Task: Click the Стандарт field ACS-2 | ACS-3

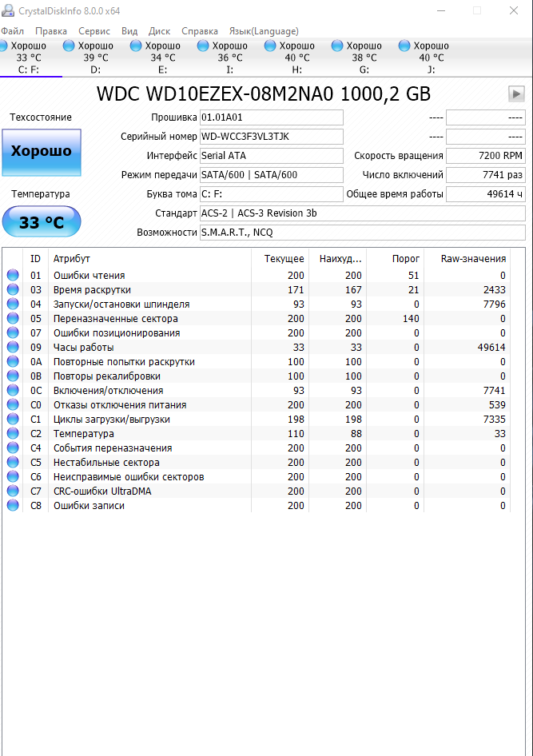Action: (x=363, y=213)
